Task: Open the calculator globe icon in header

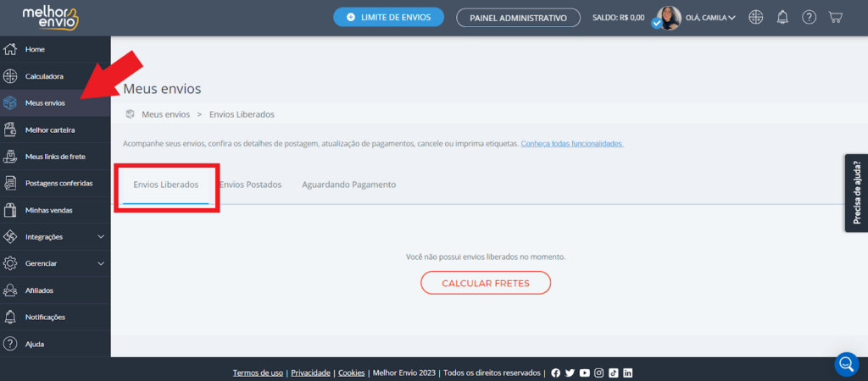Action: coord(755,17)
